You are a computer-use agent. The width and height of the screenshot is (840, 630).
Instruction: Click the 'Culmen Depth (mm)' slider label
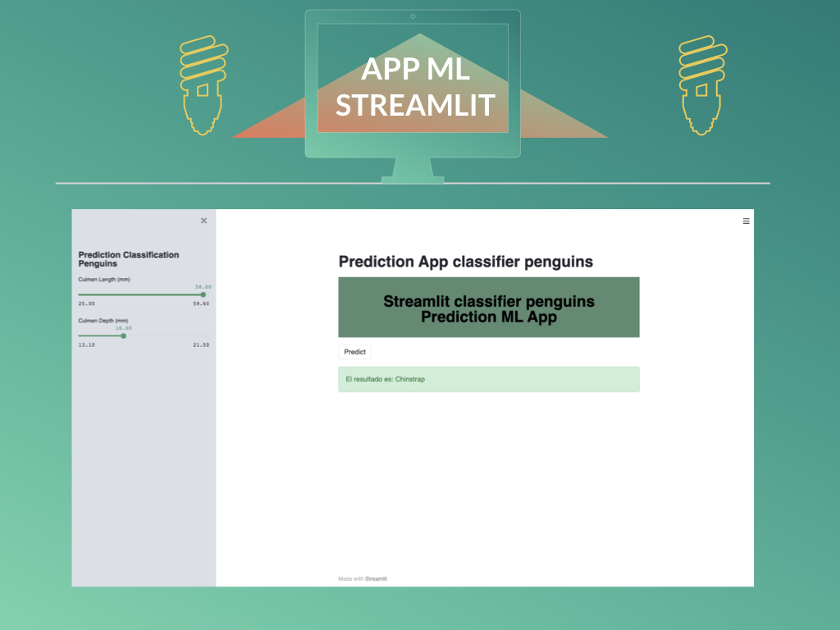[102, 320]
